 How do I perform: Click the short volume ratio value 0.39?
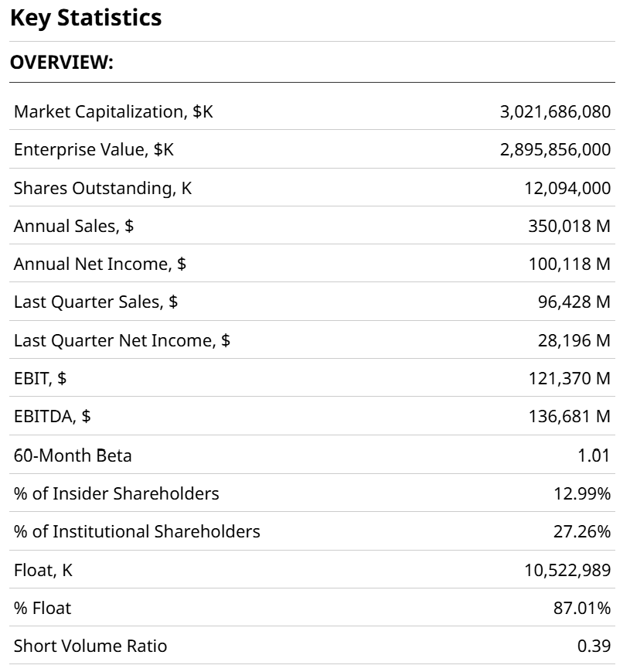(594, 646)
